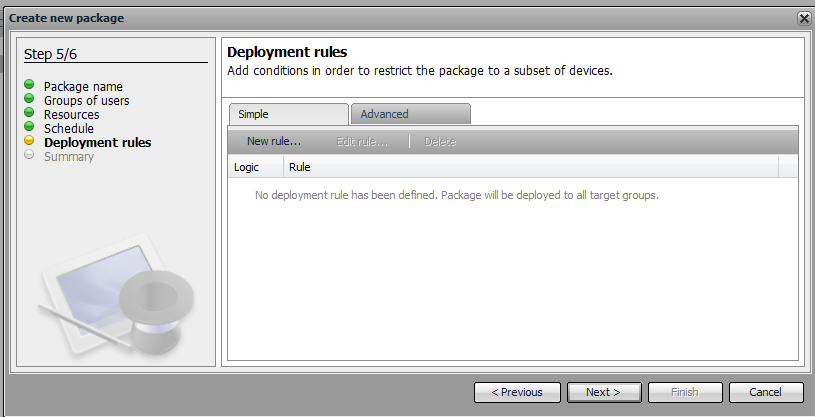Click the Delete toolbar item
The width and height of the screenshot is (815, 417).
440,141
